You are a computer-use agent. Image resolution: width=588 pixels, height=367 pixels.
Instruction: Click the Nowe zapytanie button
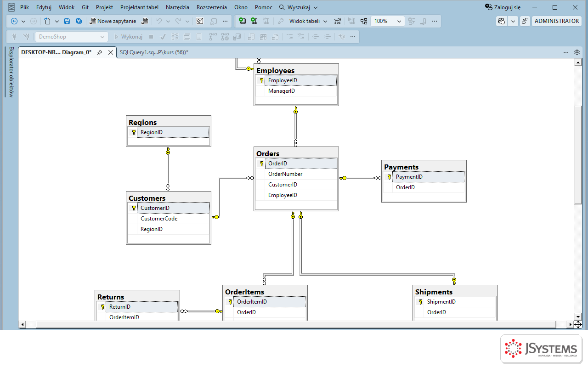113,21
